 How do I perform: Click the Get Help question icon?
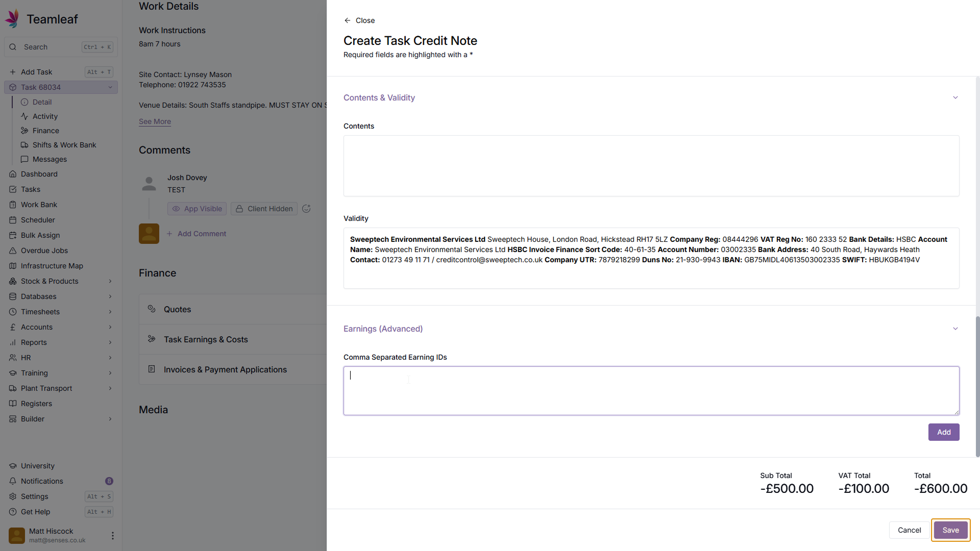point(13,512)
